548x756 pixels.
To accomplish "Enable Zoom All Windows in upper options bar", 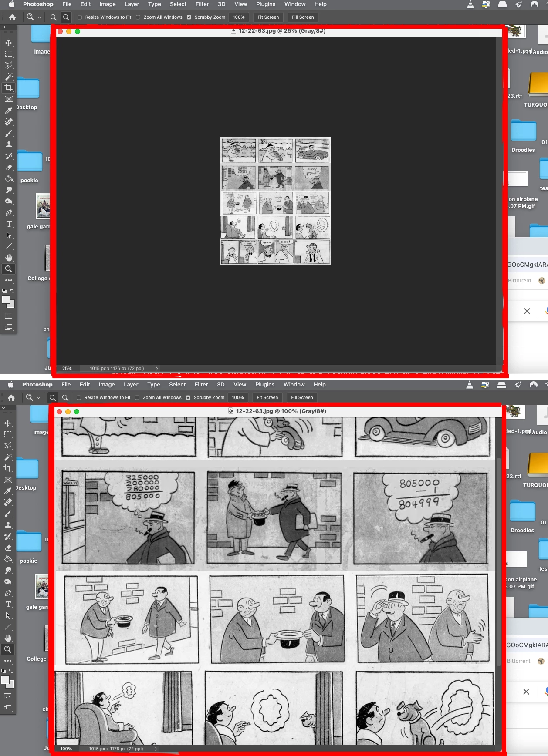I will click(138, 17).
